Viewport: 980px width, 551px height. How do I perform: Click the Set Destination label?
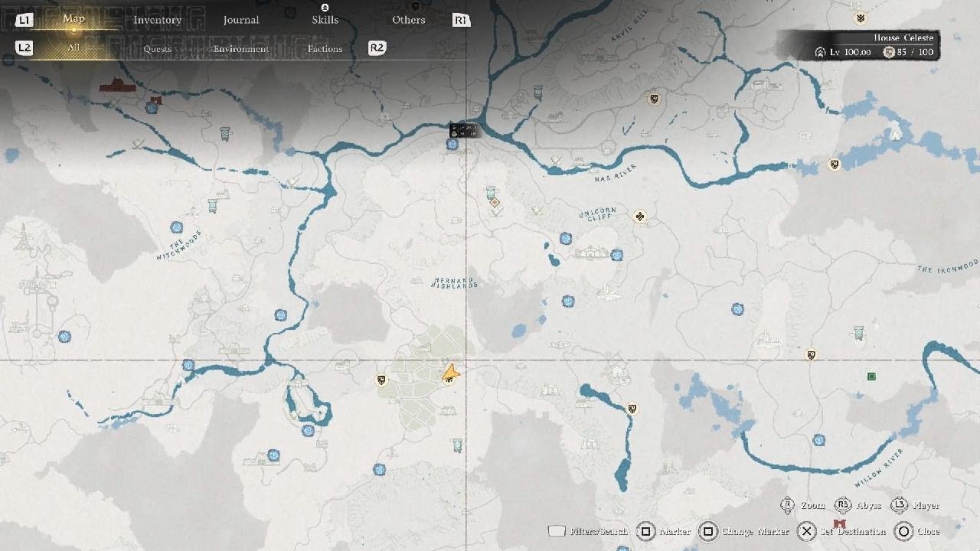(852, 531)
